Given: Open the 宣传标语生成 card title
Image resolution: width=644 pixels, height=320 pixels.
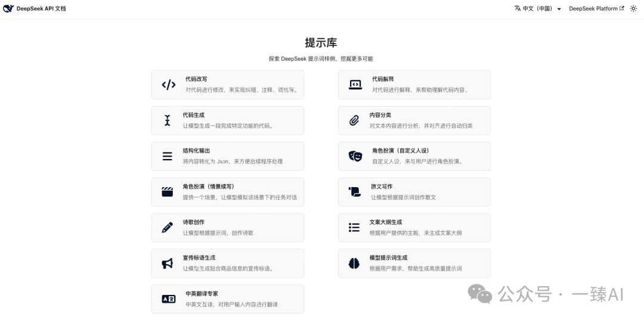Looking at the screenshot, I should click(x=199, y=258).
